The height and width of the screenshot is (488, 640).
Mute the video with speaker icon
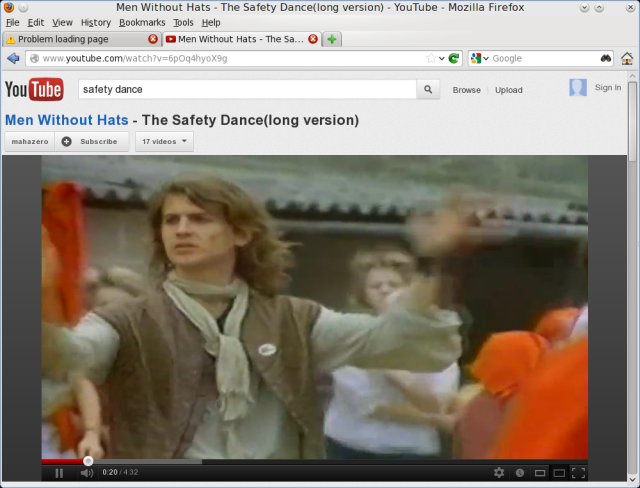click(x=87, y=473)
